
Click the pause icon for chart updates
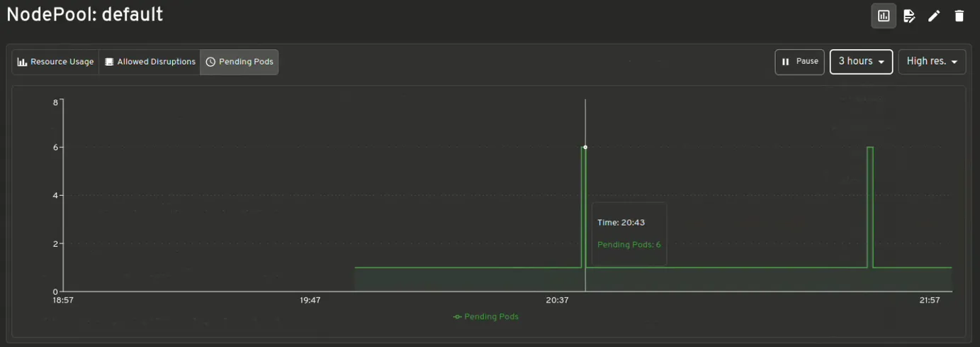[x=785, y=62]
